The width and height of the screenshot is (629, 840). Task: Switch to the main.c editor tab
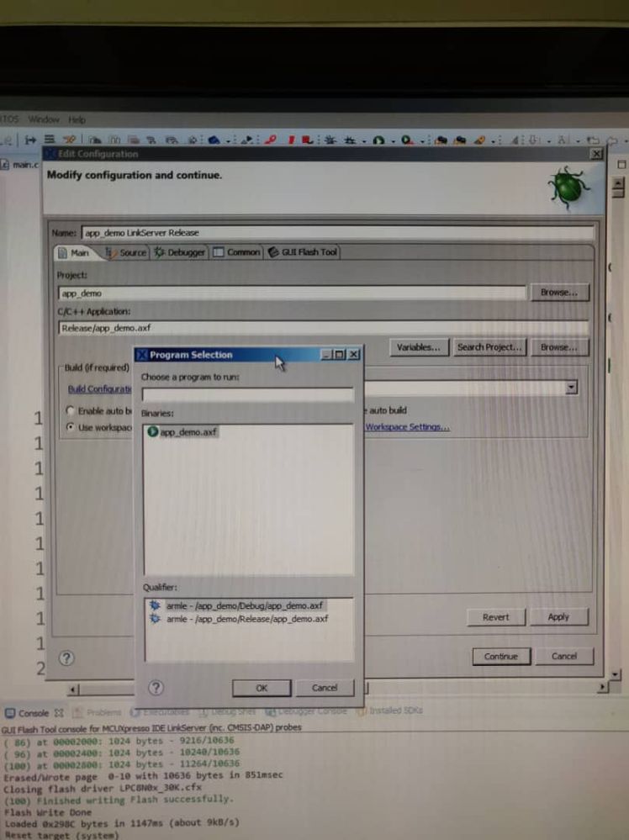pyautogui.click(x=20, y=165)
